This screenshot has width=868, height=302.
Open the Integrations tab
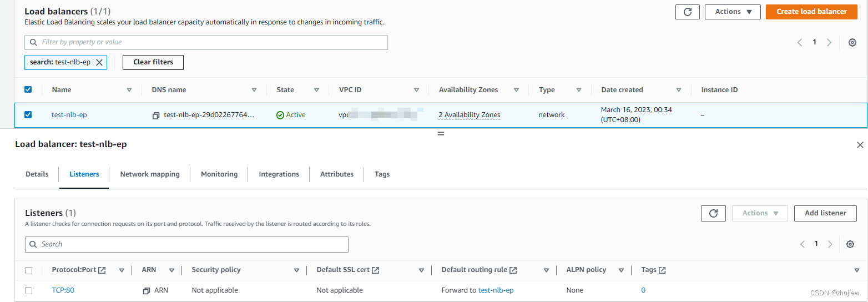pos(279,174)
